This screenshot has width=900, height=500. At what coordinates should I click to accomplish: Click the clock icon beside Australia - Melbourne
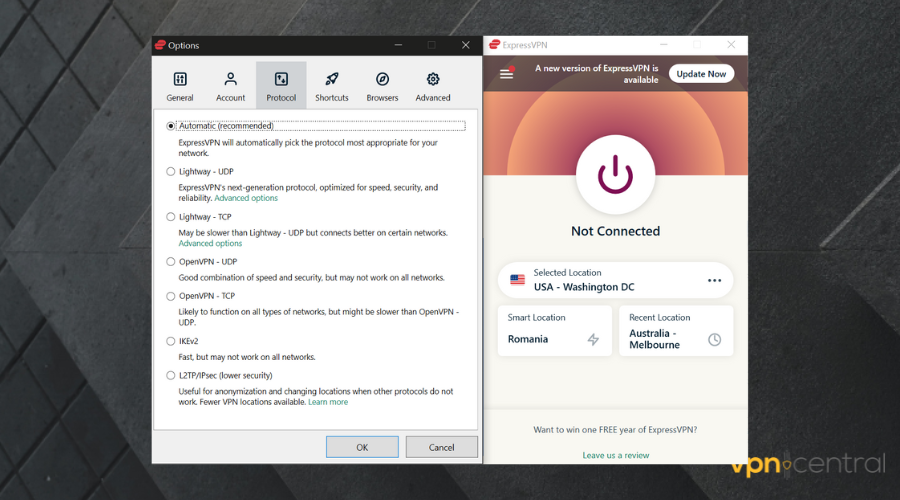[714, 340]
